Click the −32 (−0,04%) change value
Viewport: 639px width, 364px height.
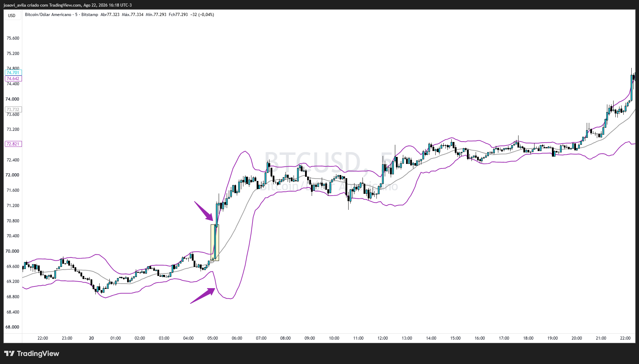point(202,15)
